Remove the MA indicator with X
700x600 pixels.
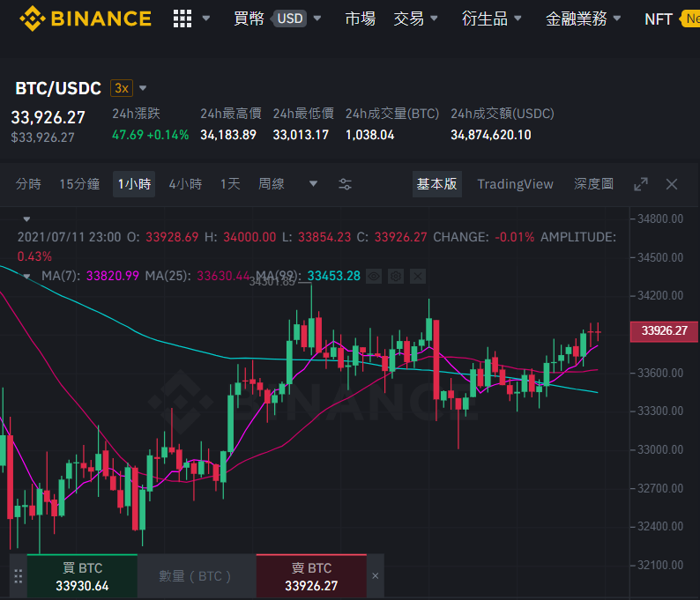pos(417,277)
